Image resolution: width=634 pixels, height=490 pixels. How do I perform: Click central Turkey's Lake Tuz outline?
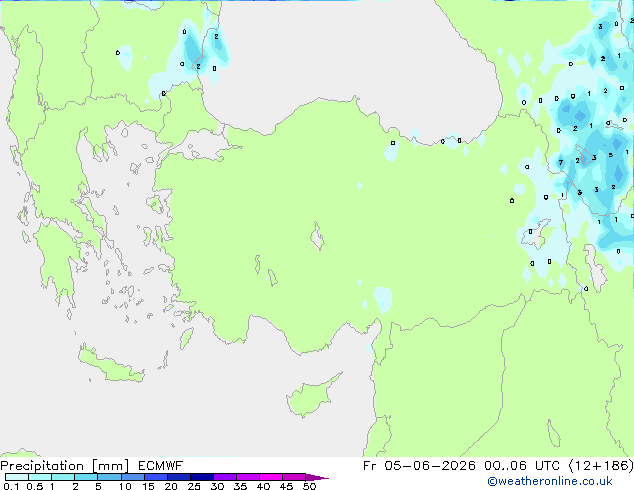pyautogui.click(x=317, y=237)
